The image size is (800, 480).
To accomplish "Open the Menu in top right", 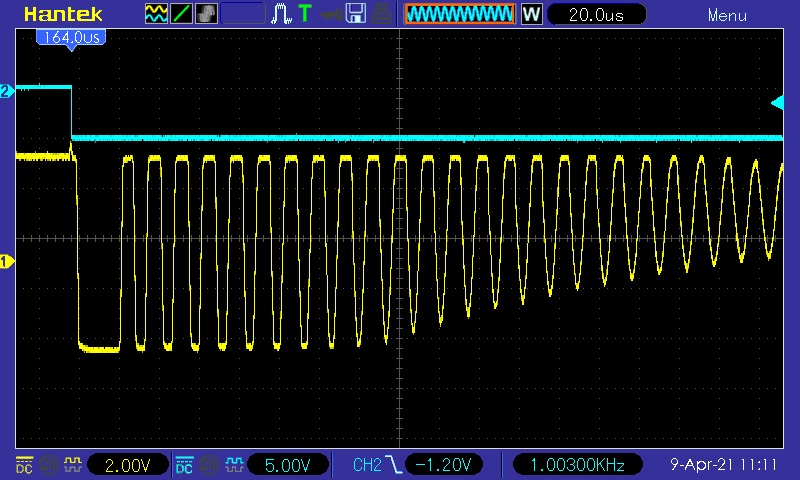I will (727, 15).
